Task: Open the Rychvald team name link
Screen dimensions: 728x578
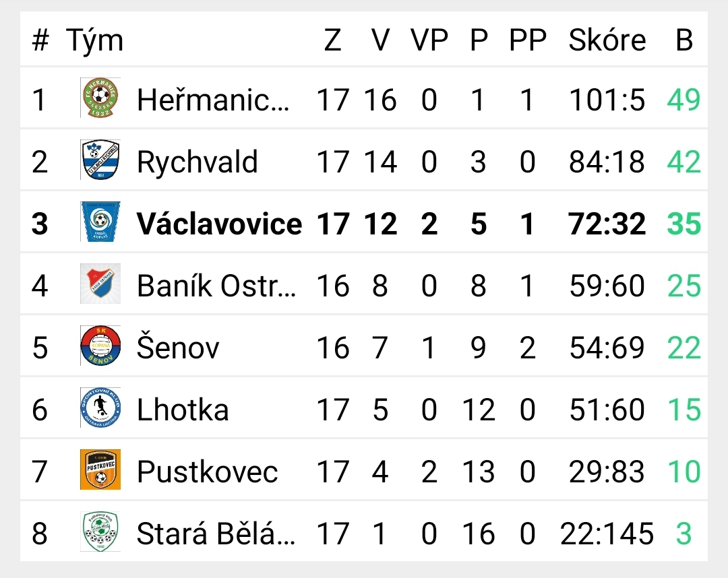Action: pyautogui.click(x=198, y=162)
